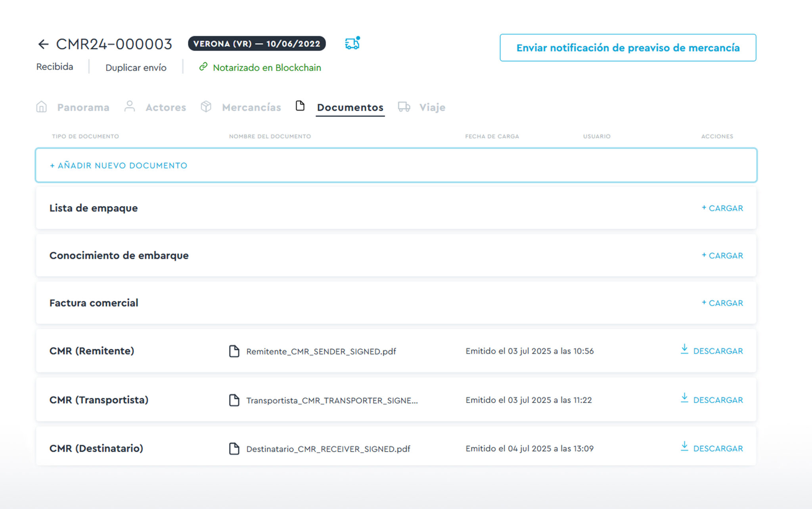Switch to the Panorama tab
812x509 pixels.
83,107
